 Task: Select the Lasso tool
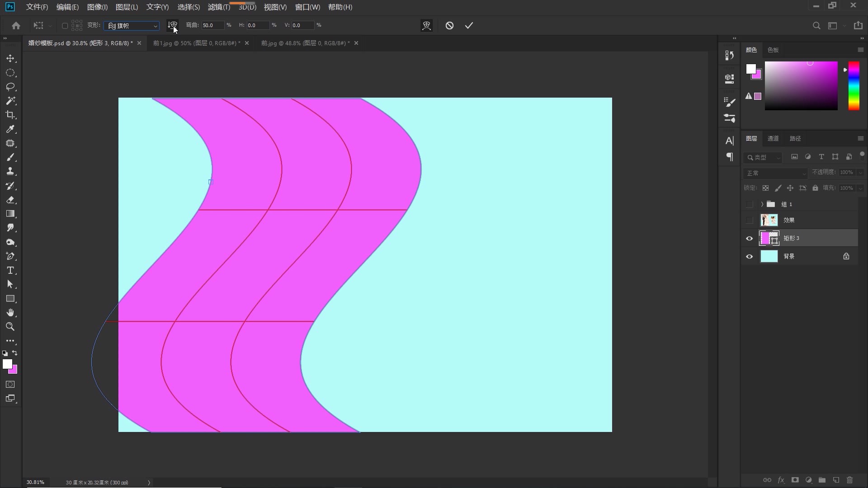(x=10, y=87)
